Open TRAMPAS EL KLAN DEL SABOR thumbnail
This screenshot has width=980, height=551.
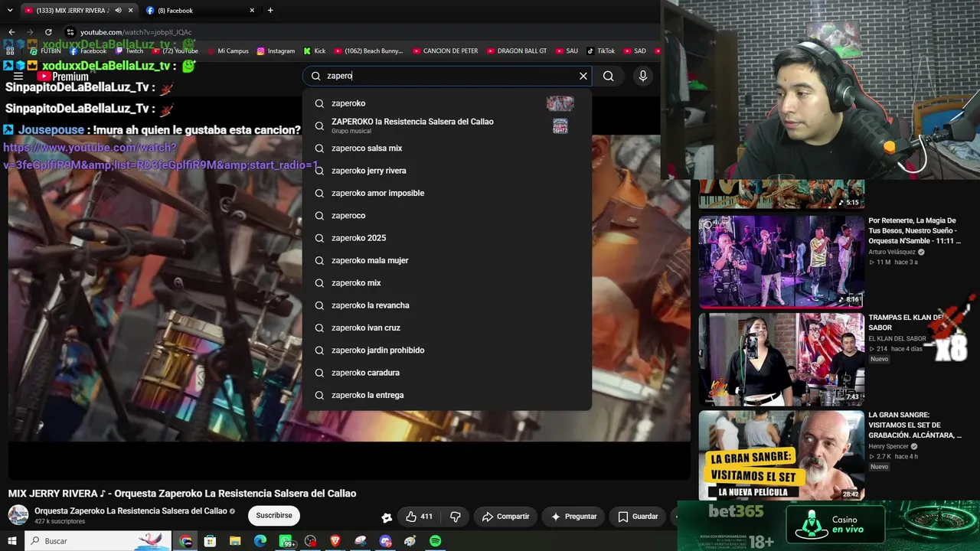point(781,360)
